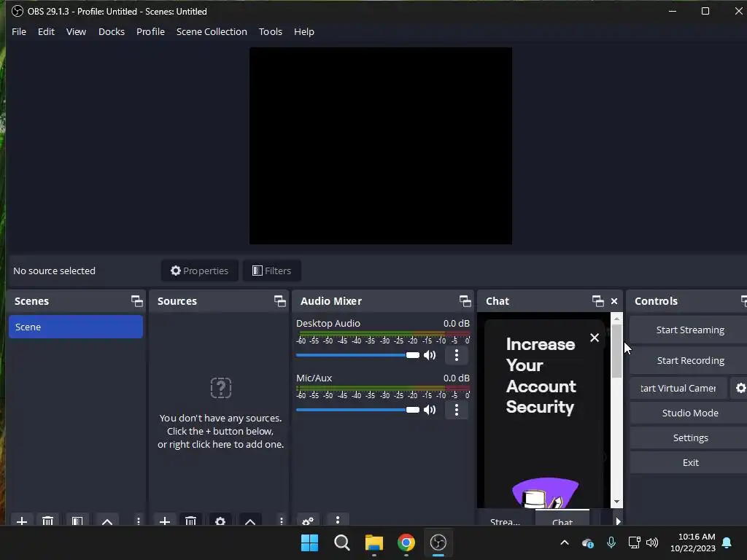Start the Virtual Camera
The image size is (747, 560).
click(678, 388)
